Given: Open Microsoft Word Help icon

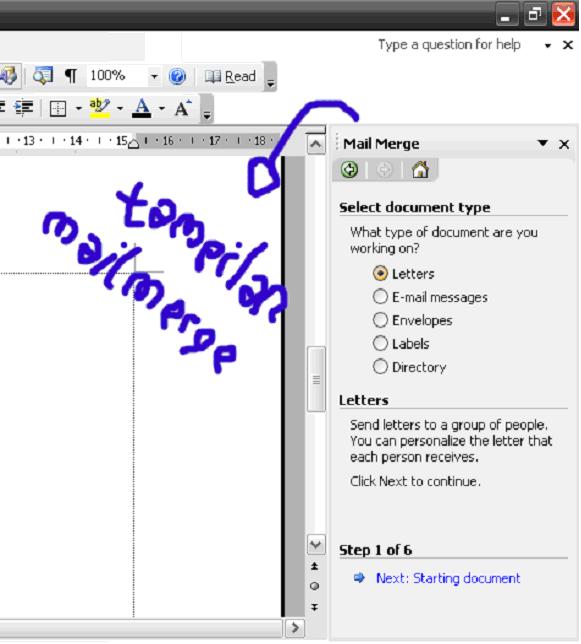Looking at the screenshot, I should [x=177, y=76].
